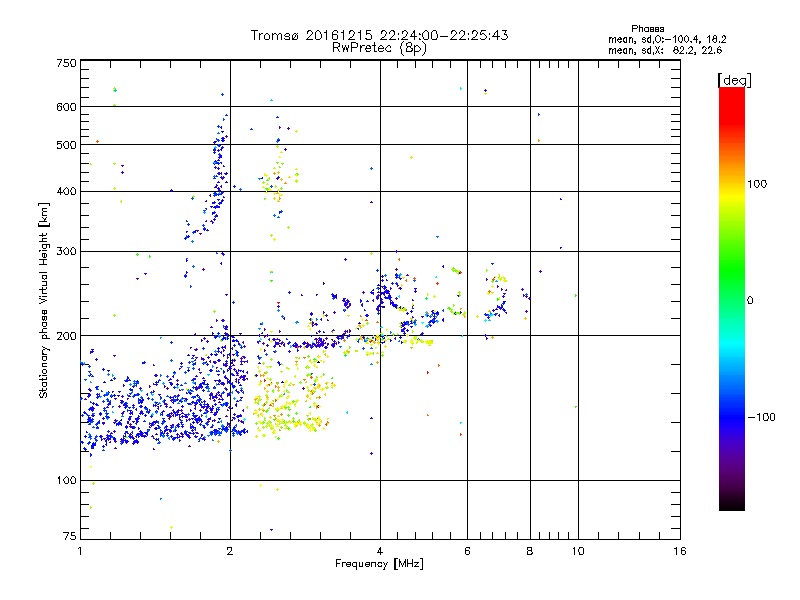Click the '75' y-axis tick label
Screen dimensions: 800x600
click(x=70, y=536)
